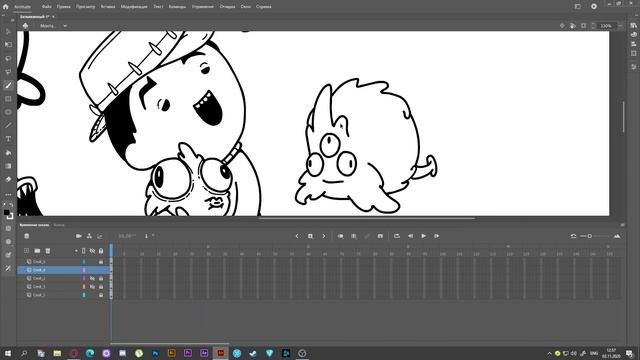This screenshot has width=640, height=360.
Task: Delete the selected layer with trash icon
Action: point(48,251)
